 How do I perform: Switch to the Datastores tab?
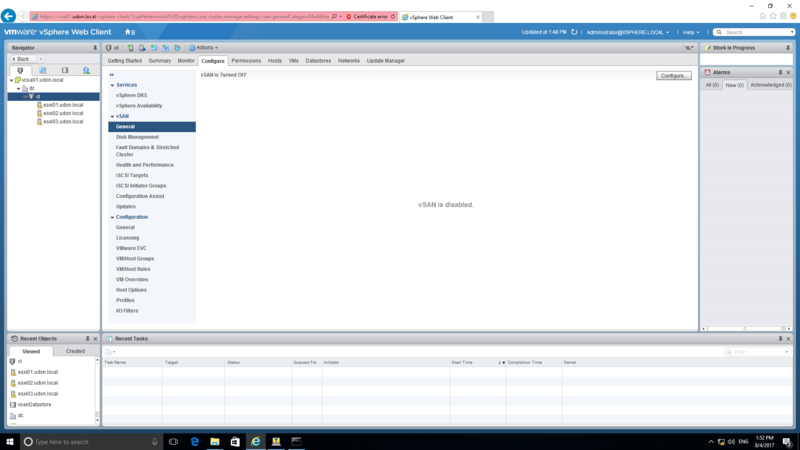click(318, 61)
